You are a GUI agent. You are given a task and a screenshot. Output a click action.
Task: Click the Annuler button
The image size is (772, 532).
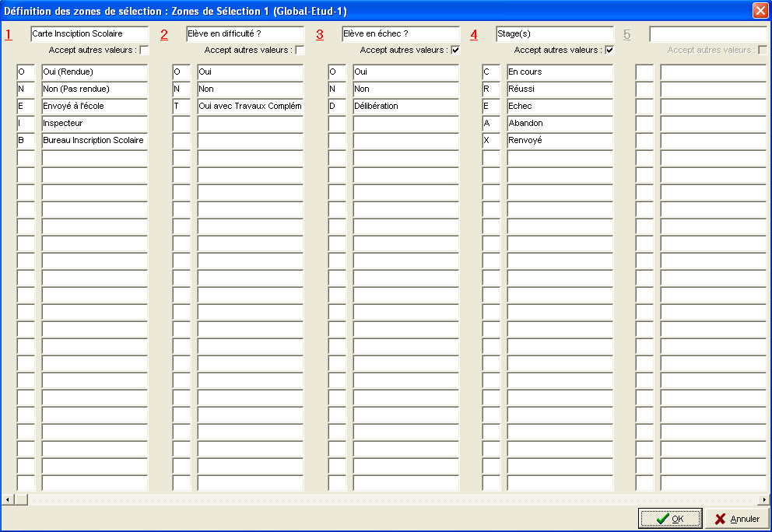736,518
